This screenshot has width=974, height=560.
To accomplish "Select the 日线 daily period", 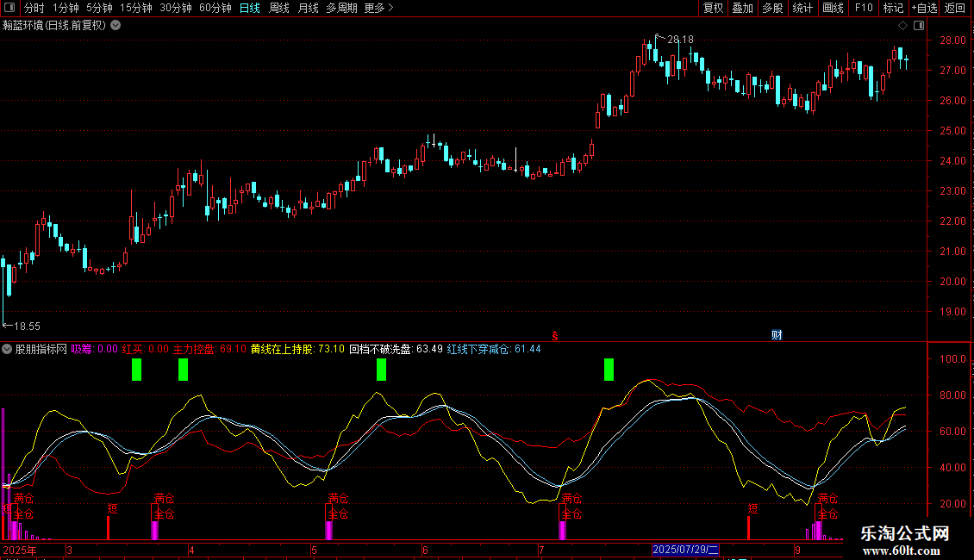I will (250, 8).
